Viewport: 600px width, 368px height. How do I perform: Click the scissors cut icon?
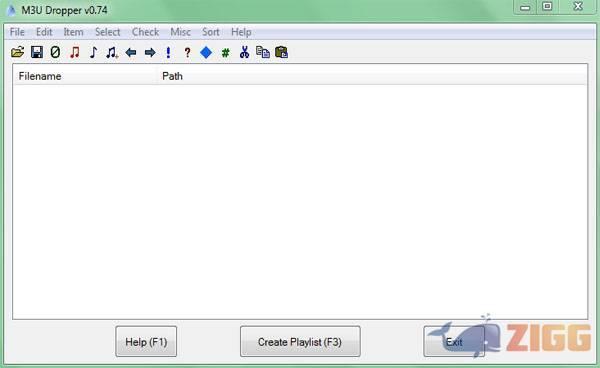click(244, 52)
